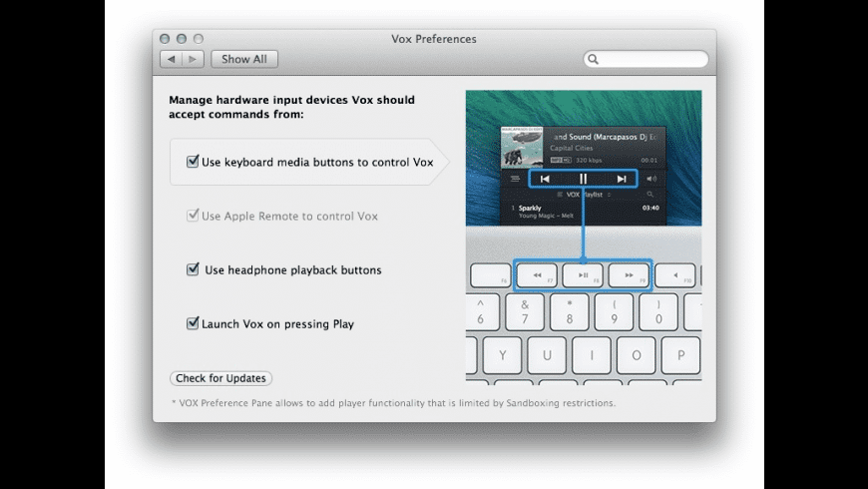Focus the preferences search field
868x489 pixels.
(x=646, y=59)
